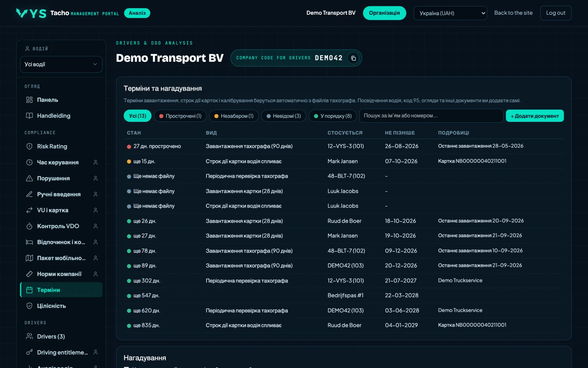The image size is (588, 368).
Task: Click the VU і картка arrows icon
Action: click(x=29, y=210)
